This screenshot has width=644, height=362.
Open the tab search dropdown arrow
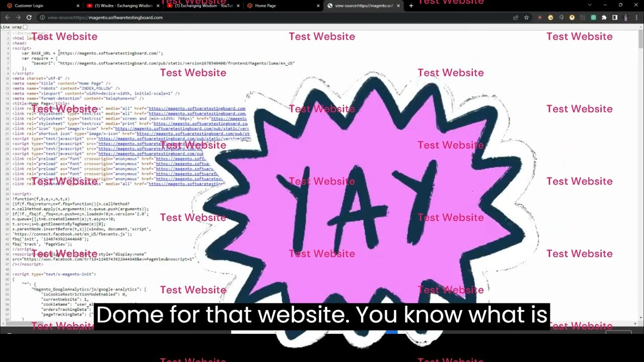[x=590, y=5]
